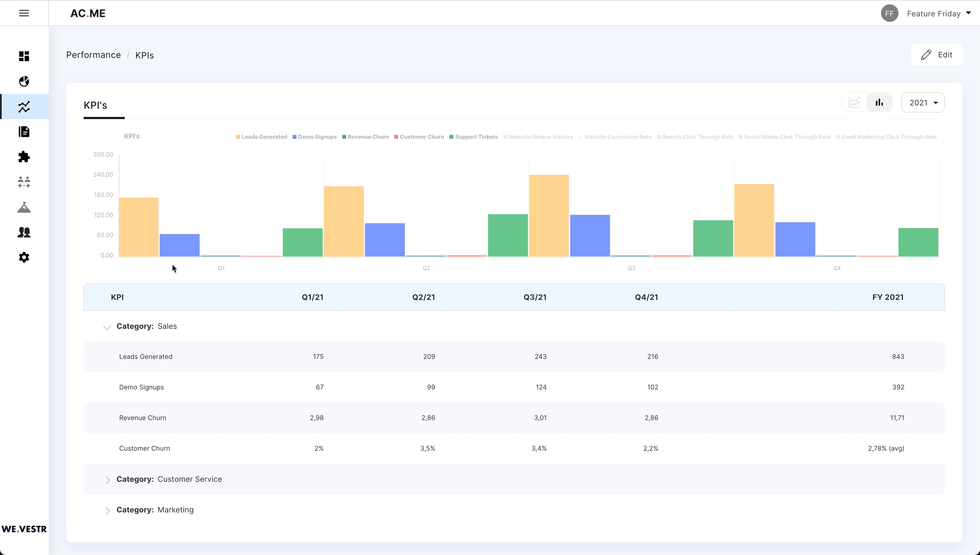Click the documents sidebar icon
This screenshot has height=555, width=980.
(24, 132)
